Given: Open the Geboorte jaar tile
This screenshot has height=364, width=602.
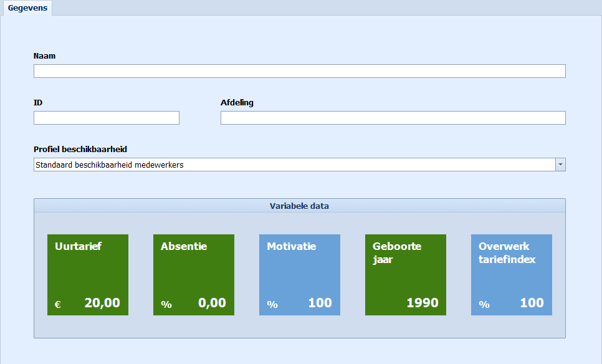Looking at the screenshot, I should [x=406, y=275].
